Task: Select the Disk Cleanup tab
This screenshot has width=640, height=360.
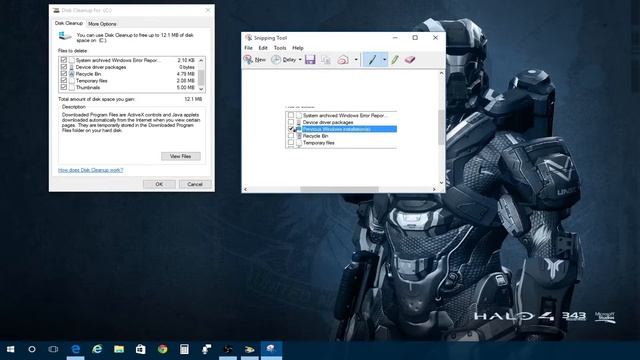Action: click(x=69, y=23)
